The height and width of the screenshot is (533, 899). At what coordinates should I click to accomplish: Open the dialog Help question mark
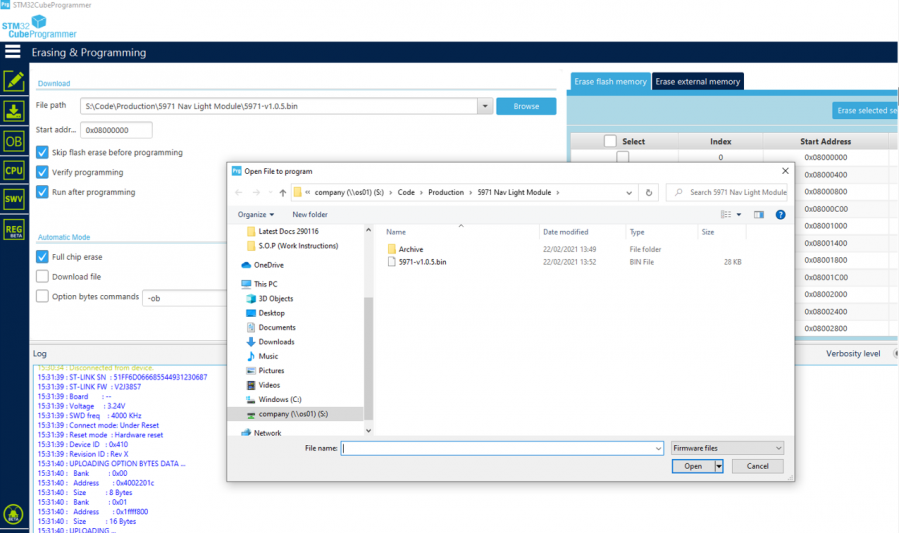click(x=780, y=214)
